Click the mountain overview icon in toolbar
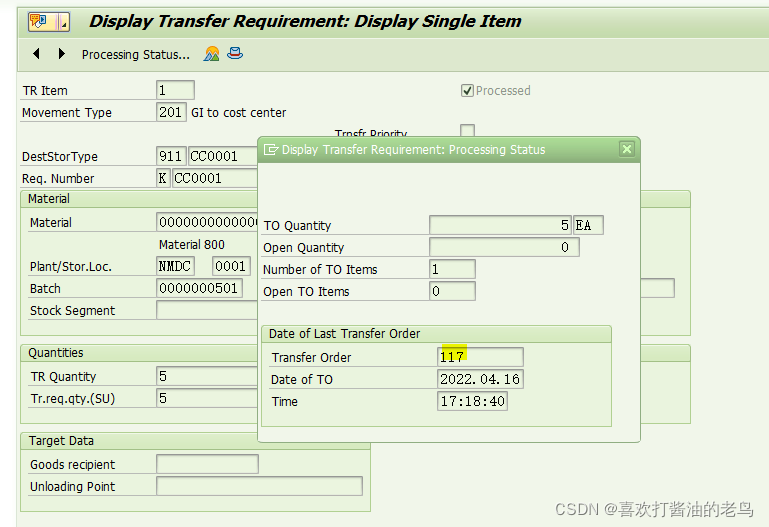The height and width of the screenshot is (527, 769). point(211,53)
